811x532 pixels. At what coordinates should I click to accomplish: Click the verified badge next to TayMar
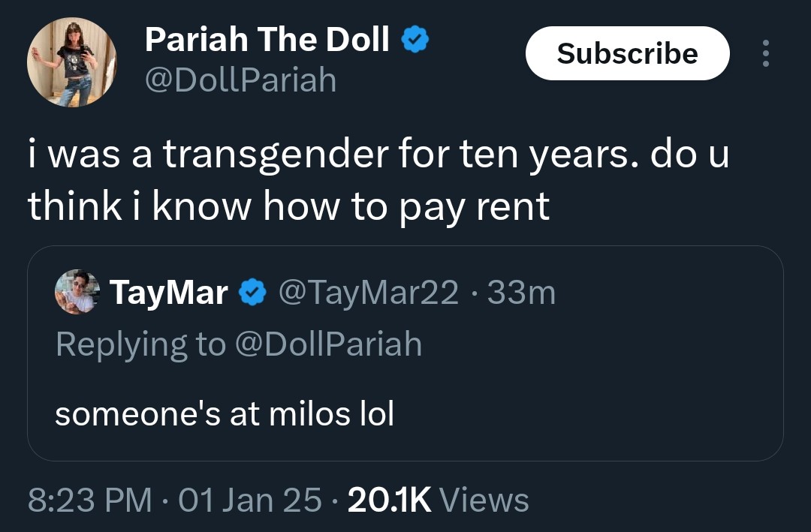(x=252, y=292)
